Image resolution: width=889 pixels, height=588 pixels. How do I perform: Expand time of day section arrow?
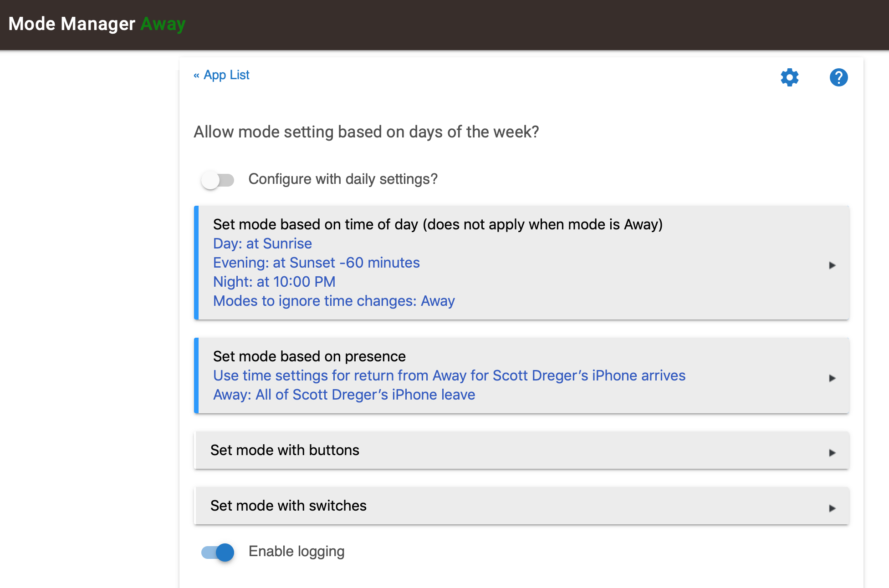tap(832, 265)
